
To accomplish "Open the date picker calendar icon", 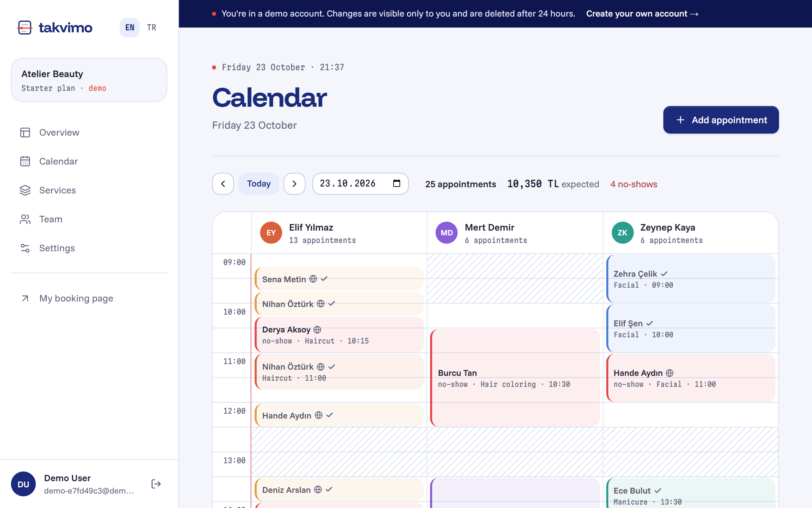I will [396, 183].
